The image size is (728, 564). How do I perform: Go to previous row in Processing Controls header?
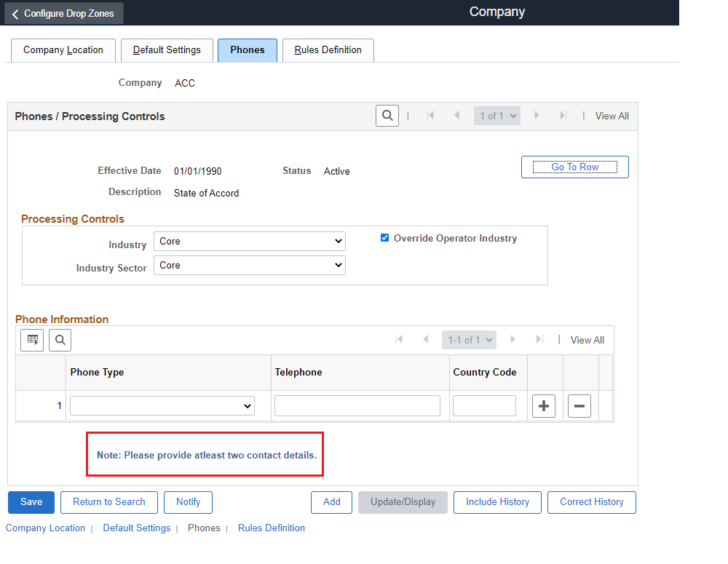tap(457, 116)
